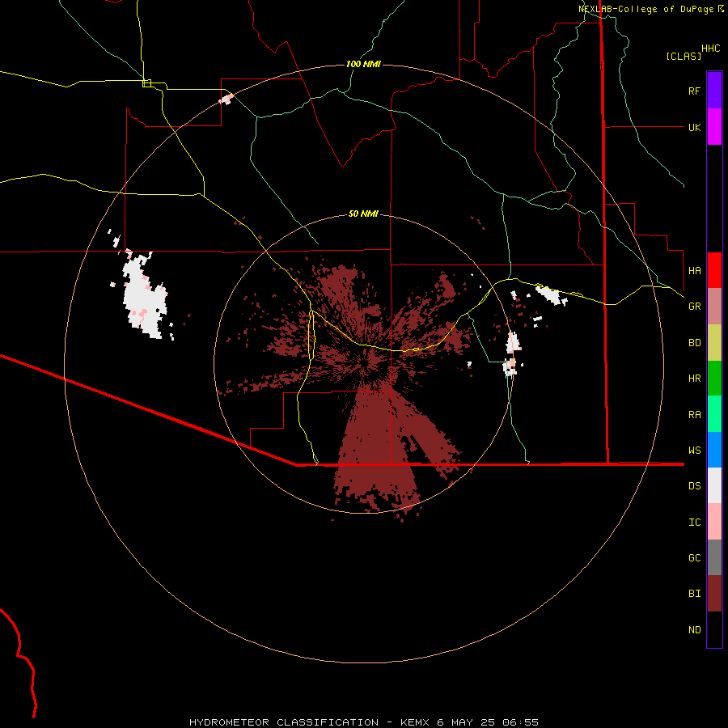Click the Hydrometeor Classification KEMX title caption
The height and width of the screenshot is (728, 728).
[x=363, y=722]
